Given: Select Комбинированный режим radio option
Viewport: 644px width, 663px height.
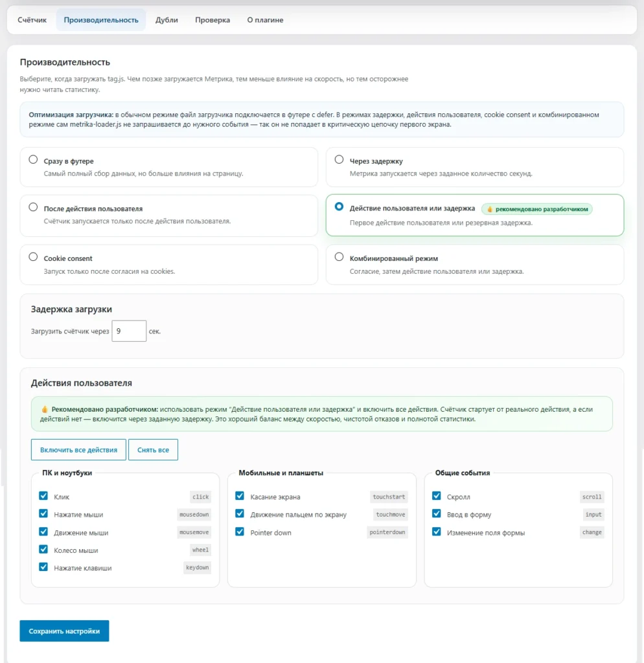Looking at the screenshot, I should coord(339,256).
